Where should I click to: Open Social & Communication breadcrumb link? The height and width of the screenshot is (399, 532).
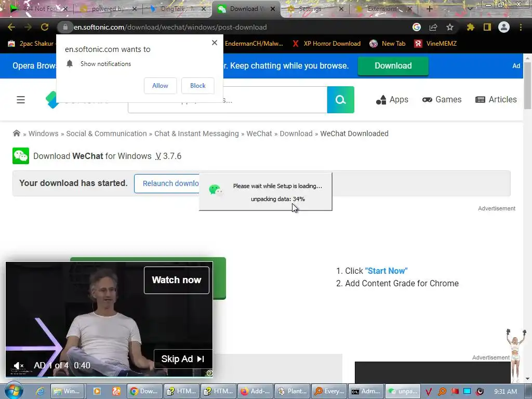[107, 134]
